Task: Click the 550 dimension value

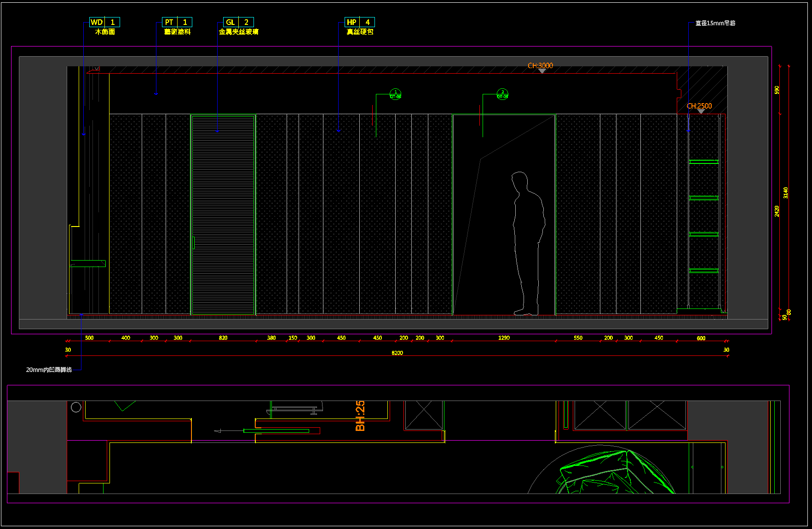Action: [578, 338]
